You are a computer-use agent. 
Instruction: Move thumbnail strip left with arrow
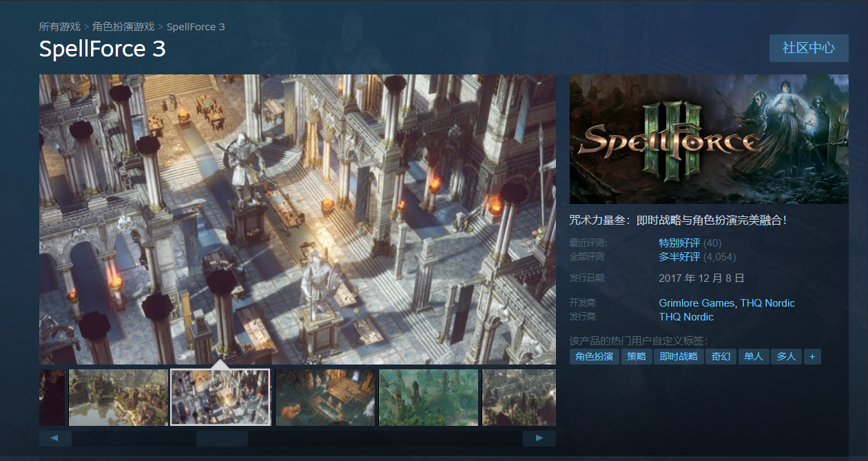(56, 438)
